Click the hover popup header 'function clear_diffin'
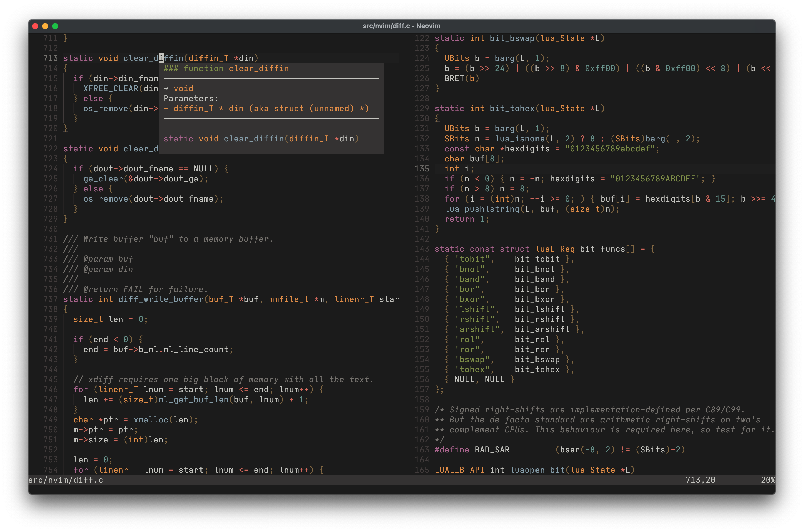Viewport: 804px width, 532px height. (236, 68)
